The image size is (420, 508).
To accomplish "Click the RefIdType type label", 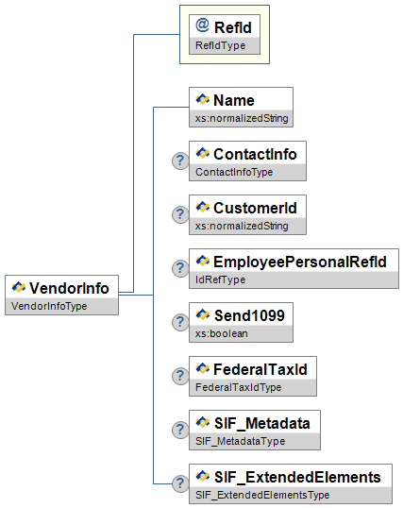I will pos(221,45).
